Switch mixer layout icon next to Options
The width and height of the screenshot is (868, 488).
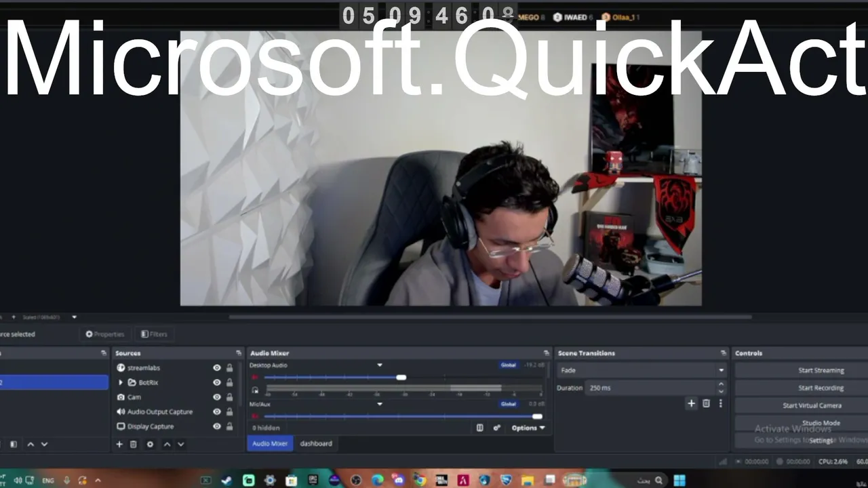click(480, 428)
